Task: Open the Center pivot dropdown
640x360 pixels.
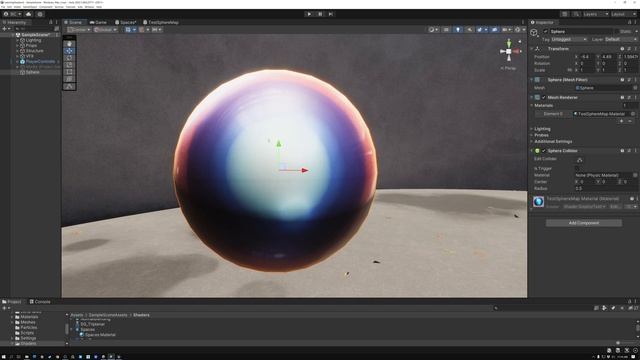Action: coord(79,29)
